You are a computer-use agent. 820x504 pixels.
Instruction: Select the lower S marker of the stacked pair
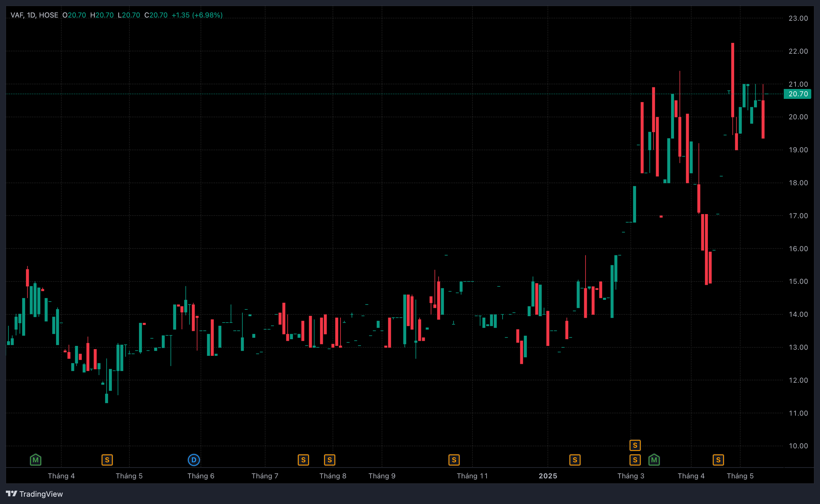[635, 460]
